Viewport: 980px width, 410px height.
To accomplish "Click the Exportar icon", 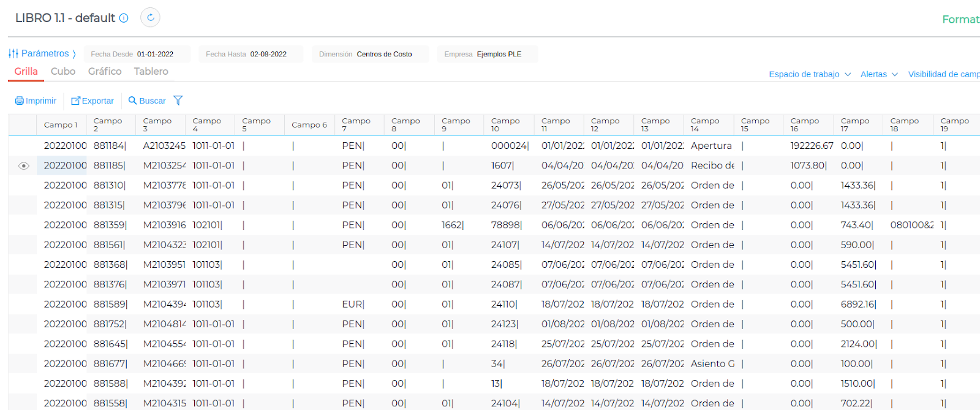I will click(76, 101).
